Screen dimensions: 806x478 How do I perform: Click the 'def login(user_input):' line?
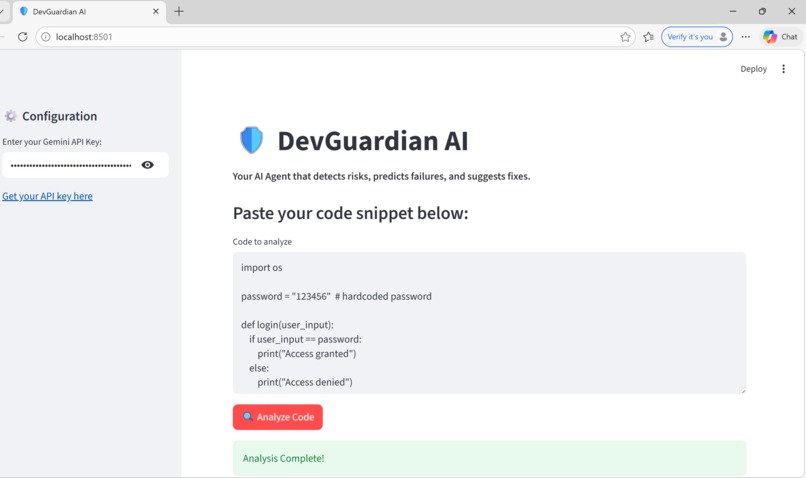pos(287,325)
